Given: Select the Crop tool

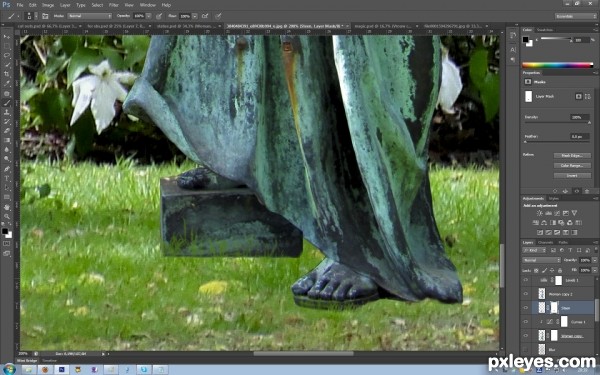Looking at the screenshot, I should (x=7, y=74).
